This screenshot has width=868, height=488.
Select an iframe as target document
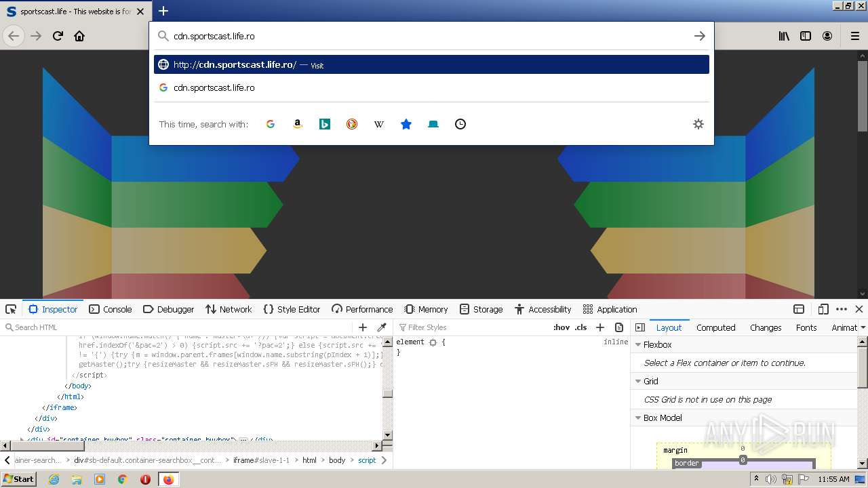coord(799,309)
